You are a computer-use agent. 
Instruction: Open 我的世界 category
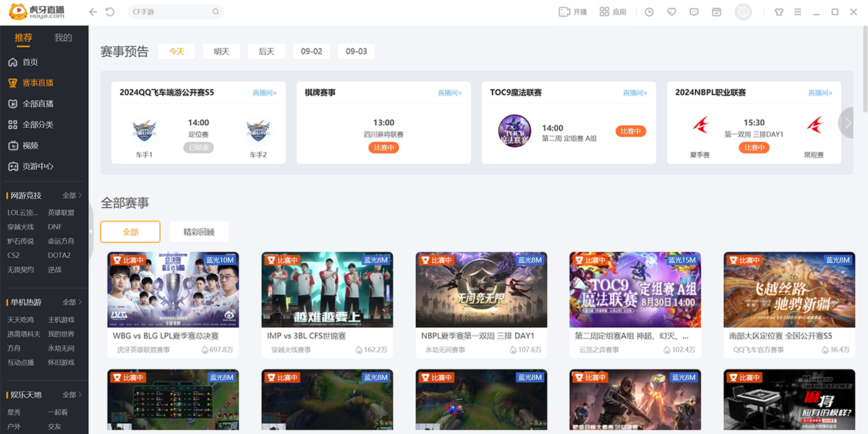click(61, 334)
